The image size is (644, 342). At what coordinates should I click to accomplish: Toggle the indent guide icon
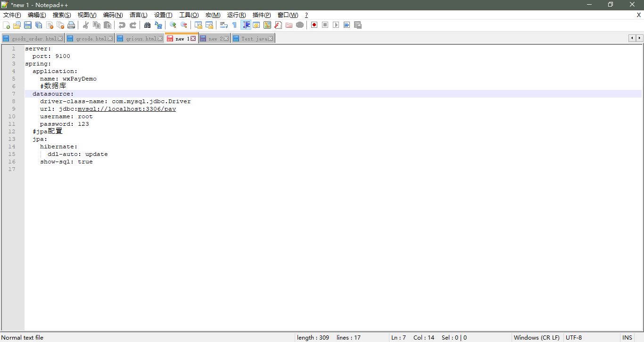point(246,25)
